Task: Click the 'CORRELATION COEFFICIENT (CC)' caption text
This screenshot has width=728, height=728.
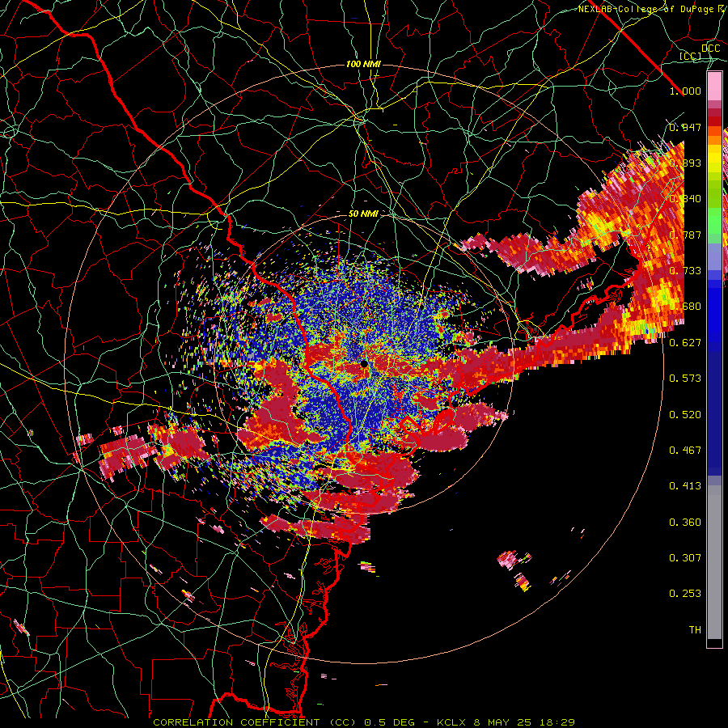Action: point(255,722)
